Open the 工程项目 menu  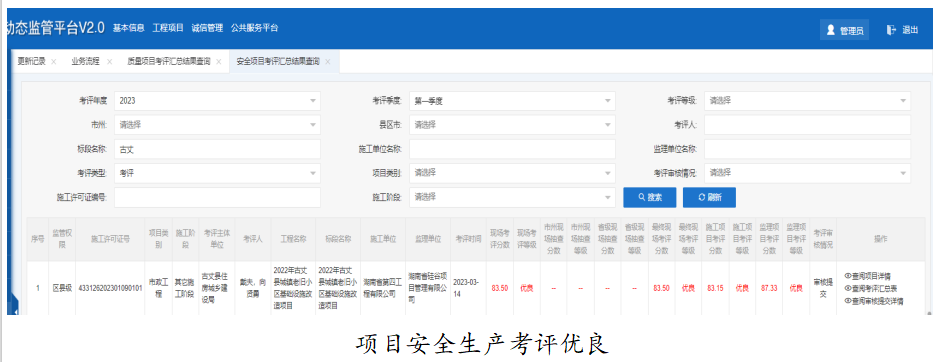click(168, 28)
